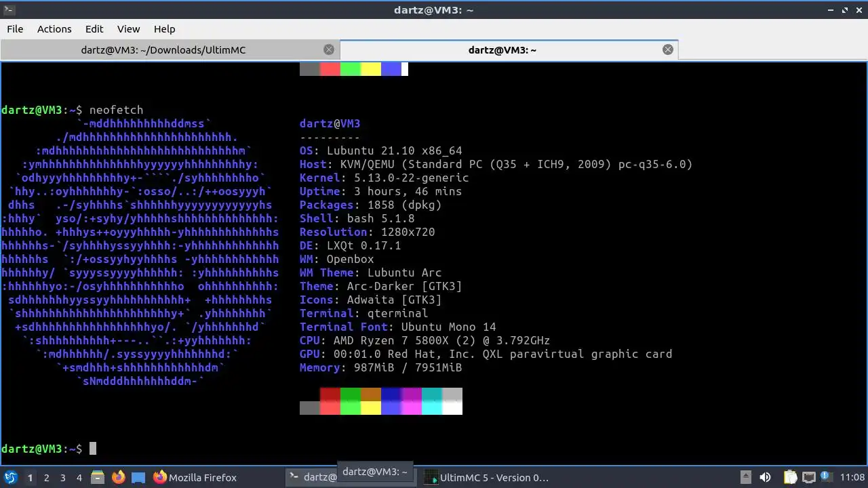Click the 11:08 clock
The height and width of the screenshot is (488, 868).
tap(852, 477)
